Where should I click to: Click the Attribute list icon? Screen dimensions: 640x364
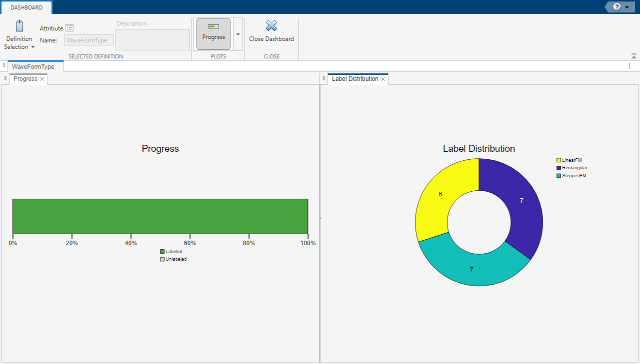[70, 28]
